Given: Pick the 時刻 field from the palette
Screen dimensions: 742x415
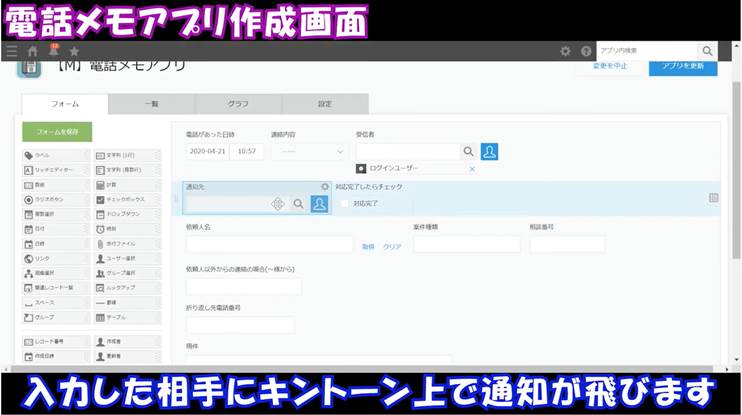Looking at the screenshot, I should pos(127,229).
